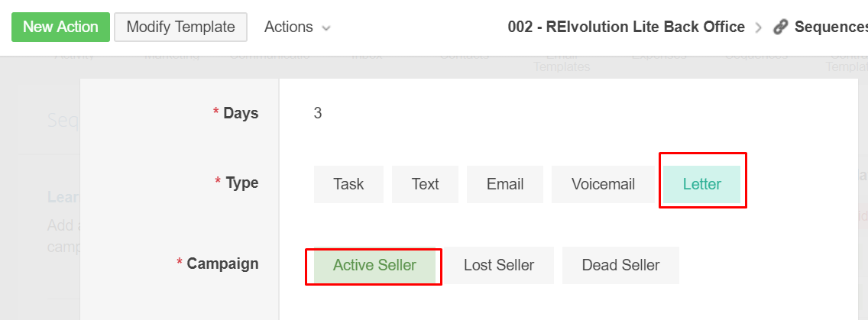The width and height of the screenshot is (868, 320).
Task: Choose the Text type option
Action: (425, 184)
